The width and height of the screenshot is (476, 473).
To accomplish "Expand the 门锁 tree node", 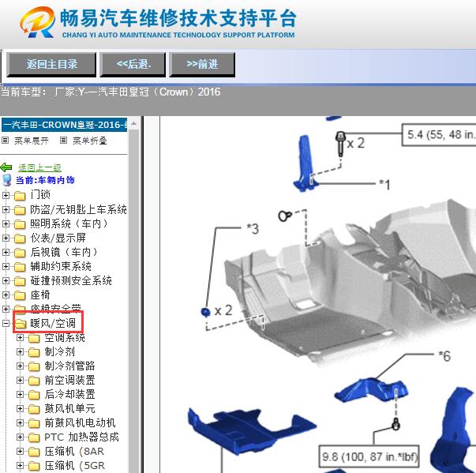I will (6, 195).
